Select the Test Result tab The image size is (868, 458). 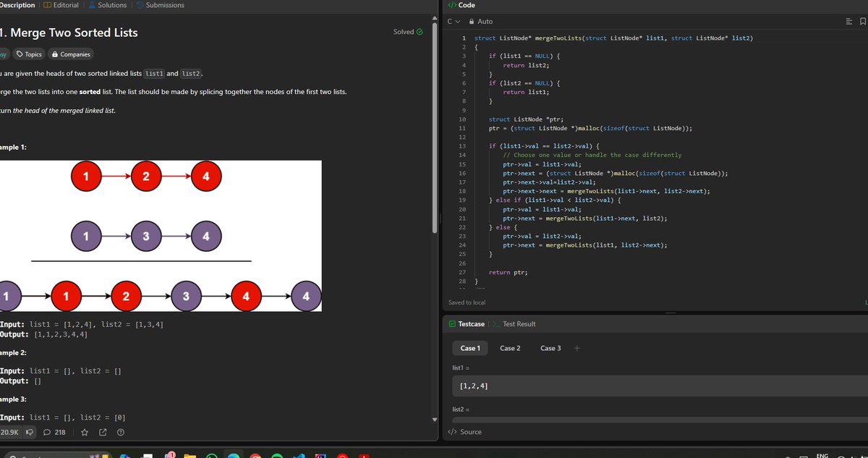(514, 324)
